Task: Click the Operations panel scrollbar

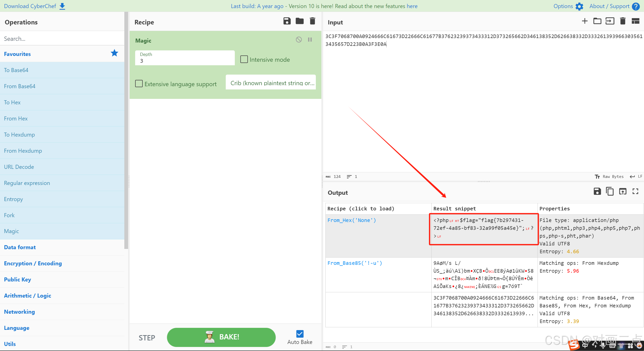Action: [x=126, y=130]
